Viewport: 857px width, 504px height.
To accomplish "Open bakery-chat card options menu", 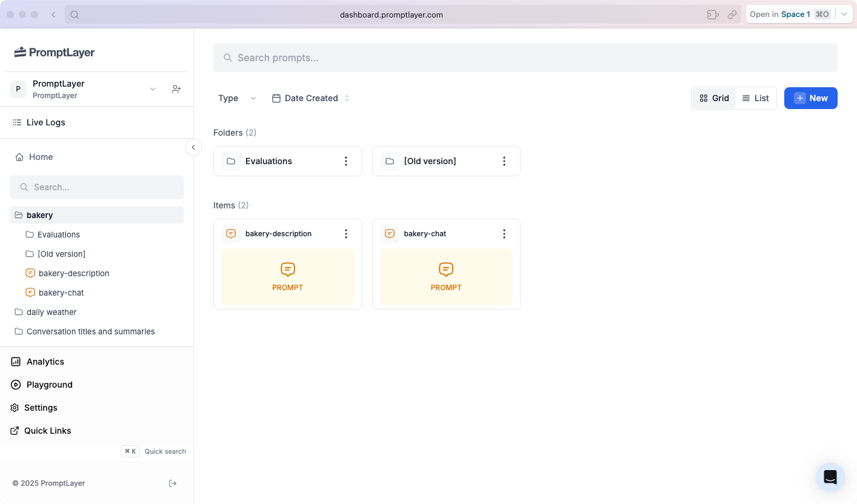I will click(504, 234).
